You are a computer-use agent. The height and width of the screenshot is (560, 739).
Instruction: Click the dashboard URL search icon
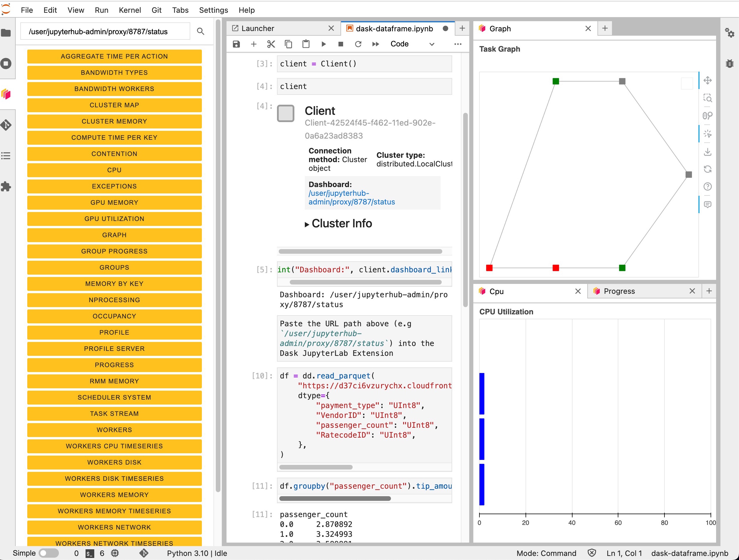(x=200, y=31)
